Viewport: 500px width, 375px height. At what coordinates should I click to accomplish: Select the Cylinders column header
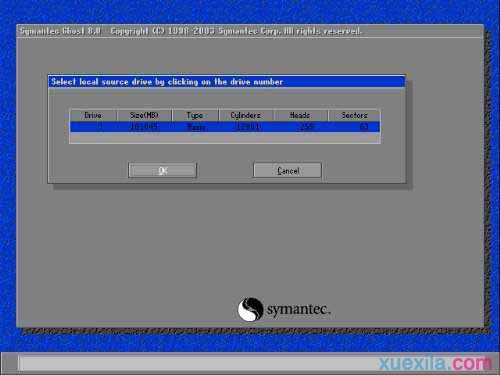(x=246, y=115)
